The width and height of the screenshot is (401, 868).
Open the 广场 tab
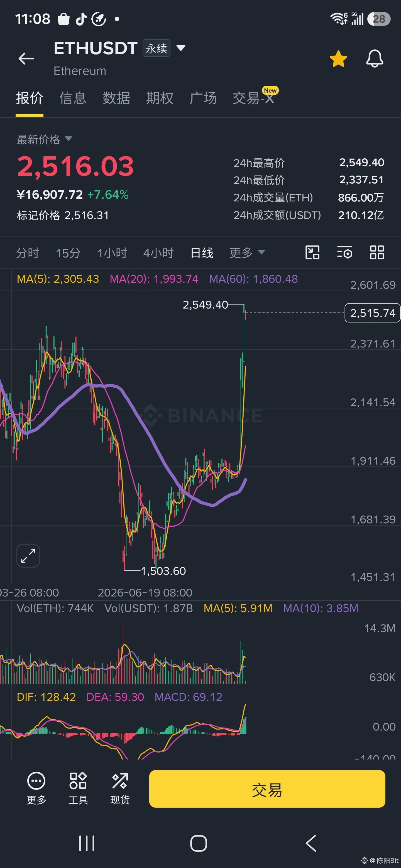coord(203,98)
